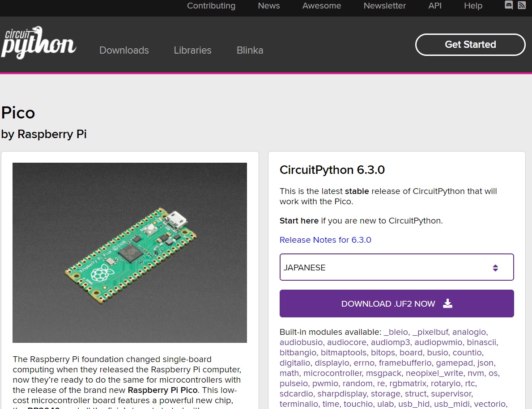Open the API documentation link
532x409 pixels.
(435, 6)
